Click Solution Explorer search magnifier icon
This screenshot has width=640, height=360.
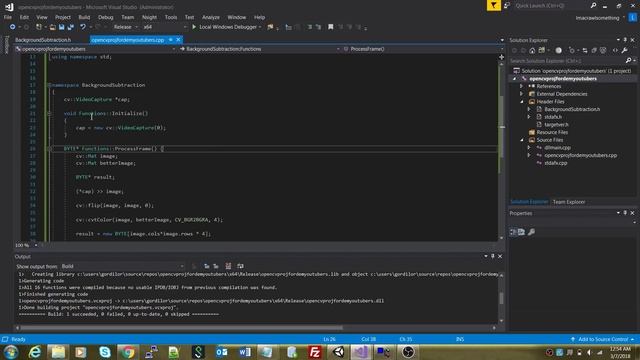pos(629,60)
